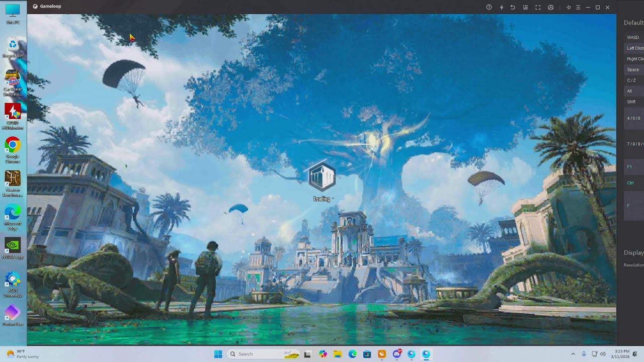Screen dimensions: 644x362
Task: Open the Gameloop help question-mark icon
Action: tap(489, 7)
